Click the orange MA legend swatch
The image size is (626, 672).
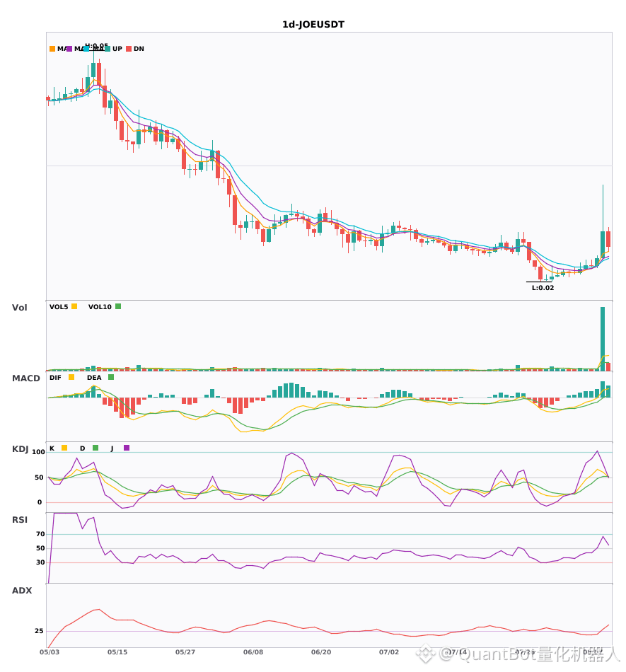pyautogui.click(x=52, y=49)
